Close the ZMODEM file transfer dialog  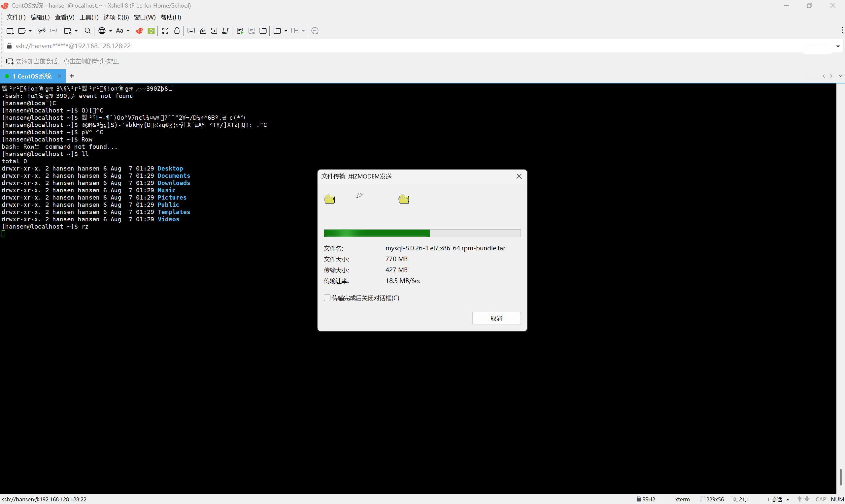click(519, 176)
